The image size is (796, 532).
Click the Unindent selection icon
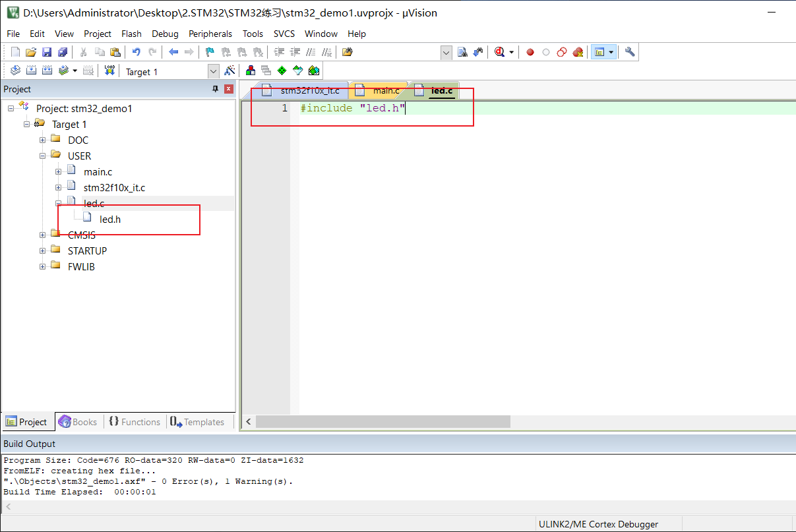click(x=295, y=52)
